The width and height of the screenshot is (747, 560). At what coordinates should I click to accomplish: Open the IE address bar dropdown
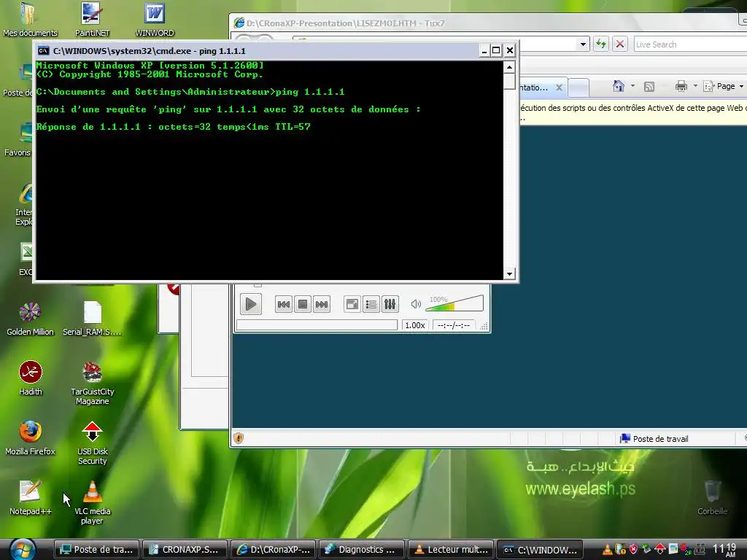click(x=583, y=44)
